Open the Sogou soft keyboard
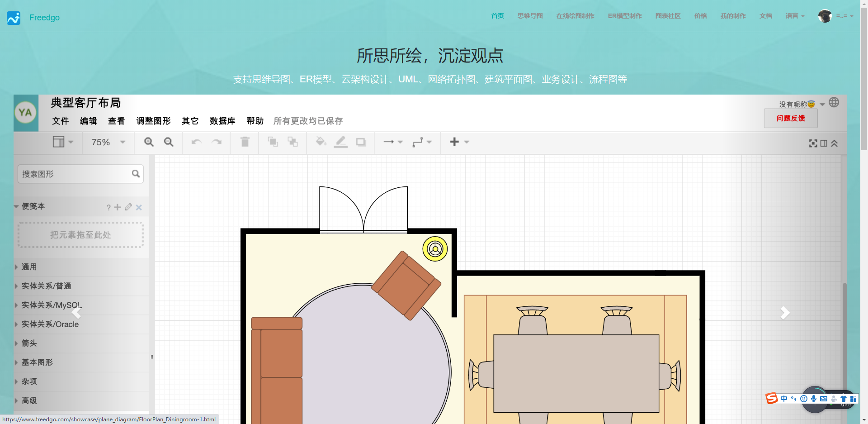 coord(824,399)
